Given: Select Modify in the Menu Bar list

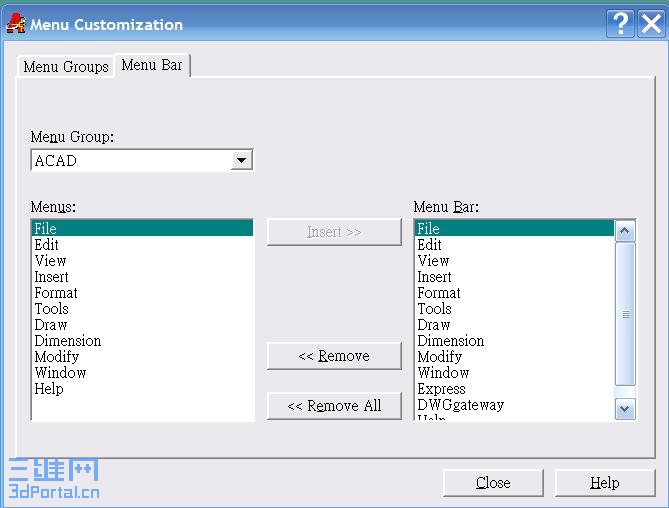Looking at the screenshot, I should click(x=515, y=357).
